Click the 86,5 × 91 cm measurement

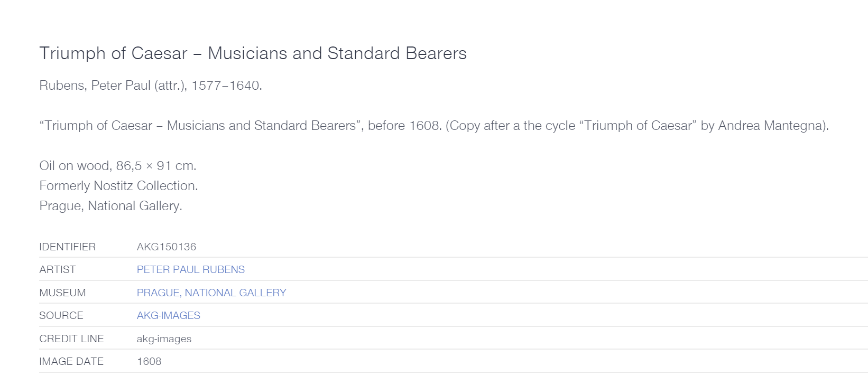point(156,166)
